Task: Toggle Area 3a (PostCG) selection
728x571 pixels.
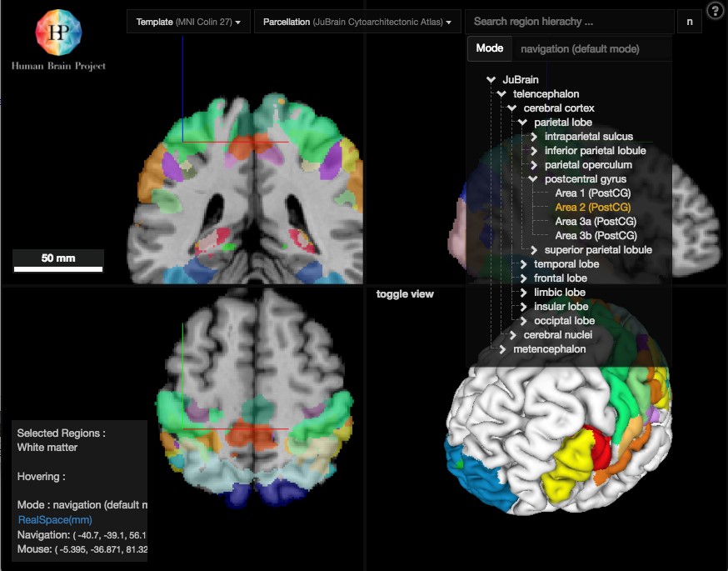Action: click(x=595, y=222)
